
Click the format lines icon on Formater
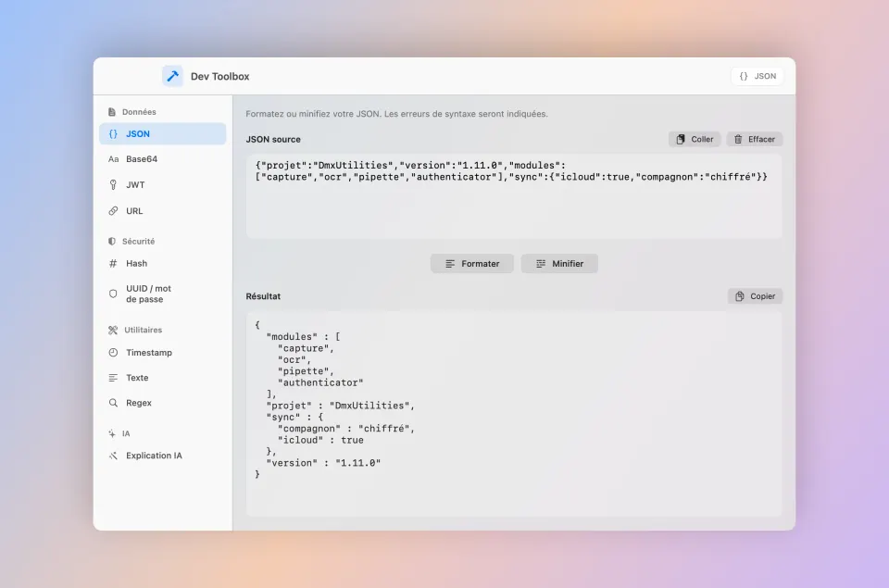tap(450, 264)
